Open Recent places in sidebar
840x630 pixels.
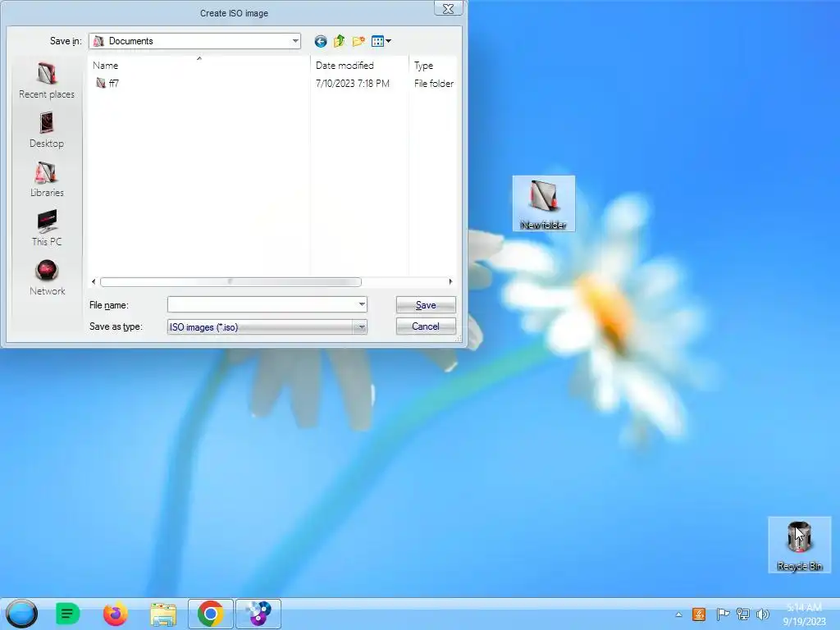pyautogui.click(x=47, y=80)
